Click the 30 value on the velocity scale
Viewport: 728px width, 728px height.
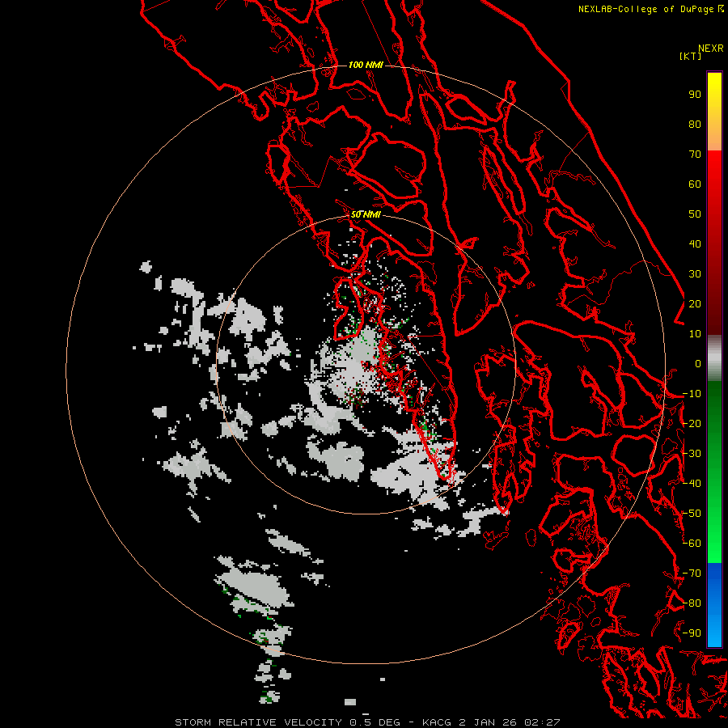pos(695,274)
